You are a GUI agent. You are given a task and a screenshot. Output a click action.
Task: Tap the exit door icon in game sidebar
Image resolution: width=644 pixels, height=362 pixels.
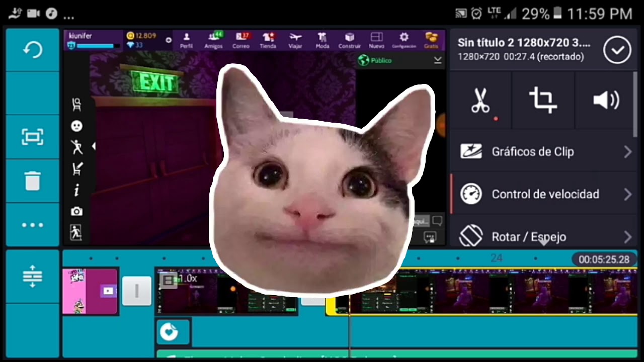(76, 233)
